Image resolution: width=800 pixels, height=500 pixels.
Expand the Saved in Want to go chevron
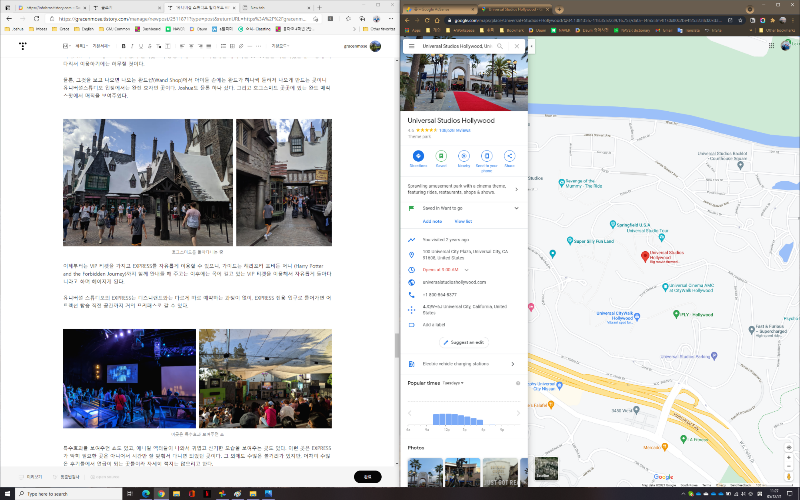[x=516, y=208]
